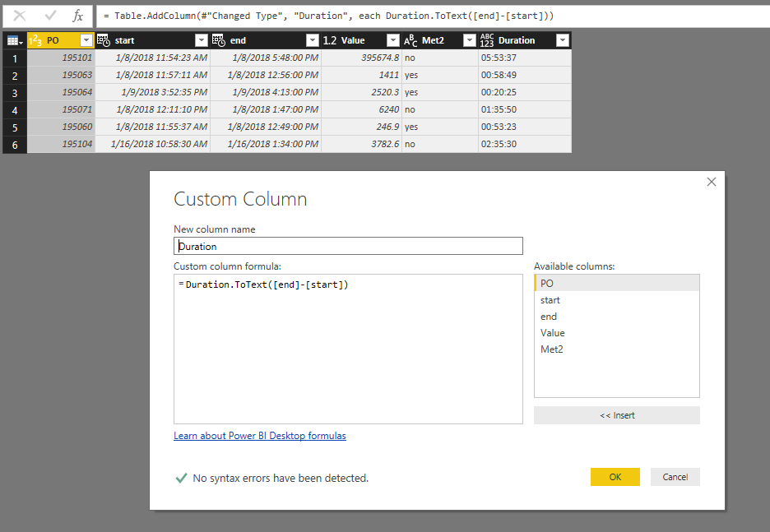Select end in Available columns
The height and width of the screenshot is (532, 770).
(616, 317)
